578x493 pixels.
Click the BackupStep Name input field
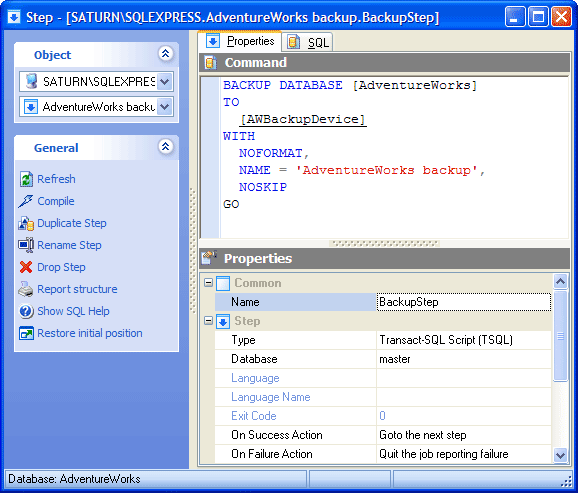pos(464,302)
